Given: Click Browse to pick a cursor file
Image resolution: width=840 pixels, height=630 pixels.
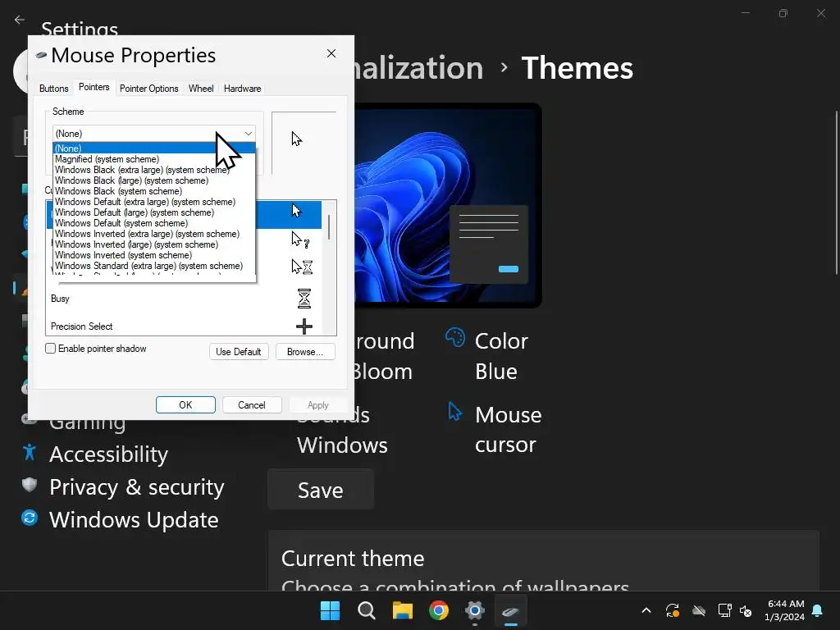Looking at the screenshot, I should pos(305,352).
